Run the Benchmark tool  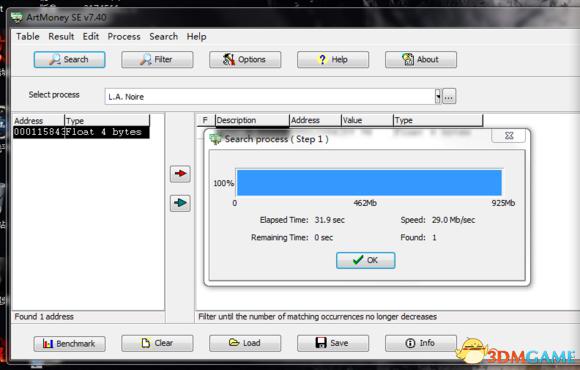[x=69, y=343]
